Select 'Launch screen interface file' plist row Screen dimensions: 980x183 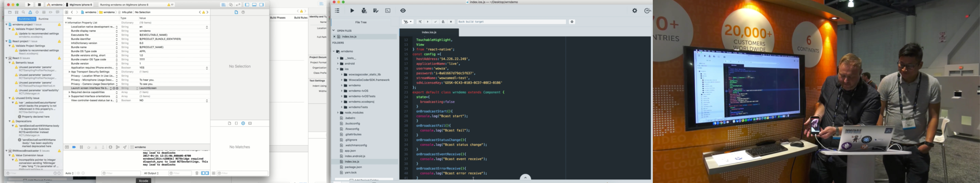[x=137, y=88]
